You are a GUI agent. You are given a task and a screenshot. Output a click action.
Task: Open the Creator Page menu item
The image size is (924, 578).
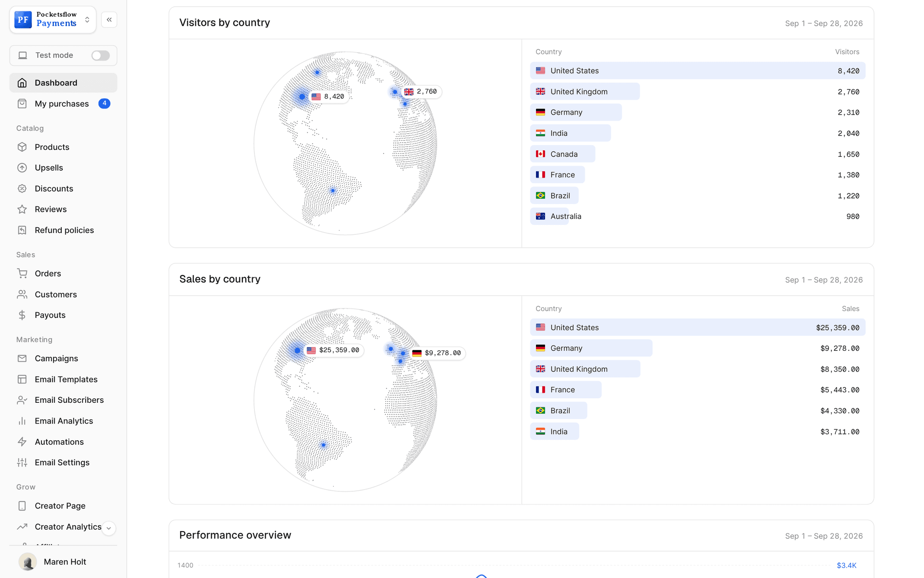[63, 506]
